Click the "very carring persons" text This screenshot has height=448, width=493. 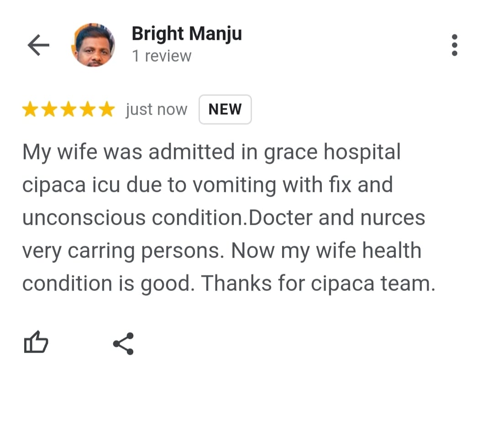click(123, 251)
